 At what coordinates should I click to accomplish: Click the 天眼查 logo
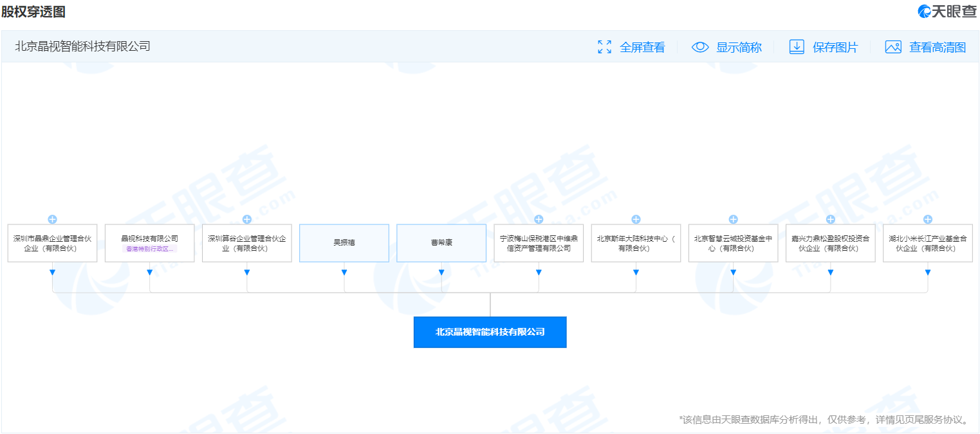pyautogui.click(x=947, y=11)
